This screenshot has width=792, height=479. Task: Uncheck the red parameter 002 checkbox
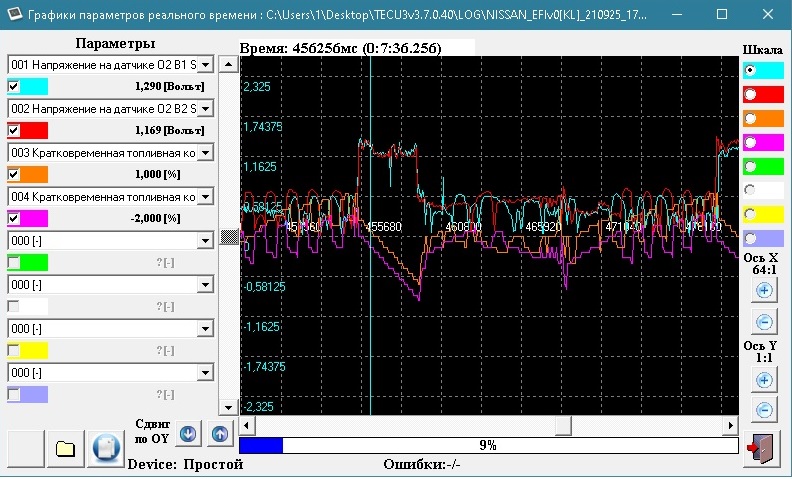14,130
